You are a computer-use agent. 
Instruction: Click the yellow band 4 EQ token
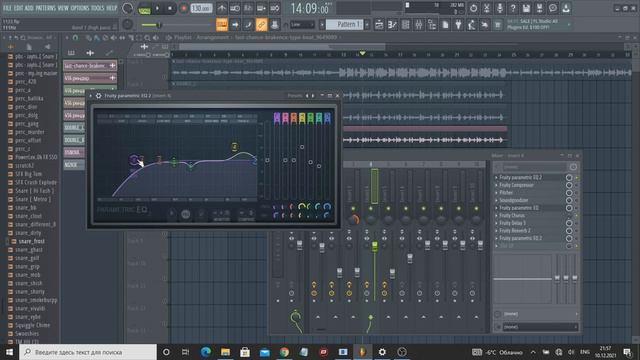point(302,118)
